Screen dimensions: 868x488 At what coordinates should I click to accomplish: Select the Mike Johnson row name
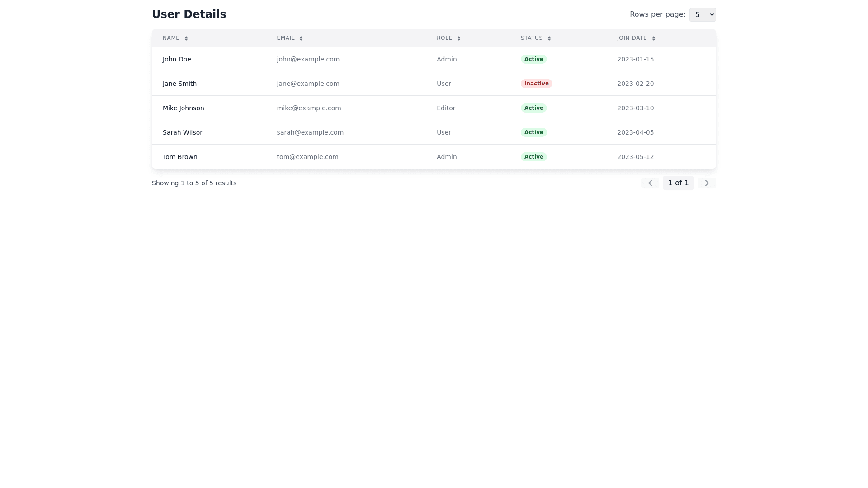coord(183,108)
